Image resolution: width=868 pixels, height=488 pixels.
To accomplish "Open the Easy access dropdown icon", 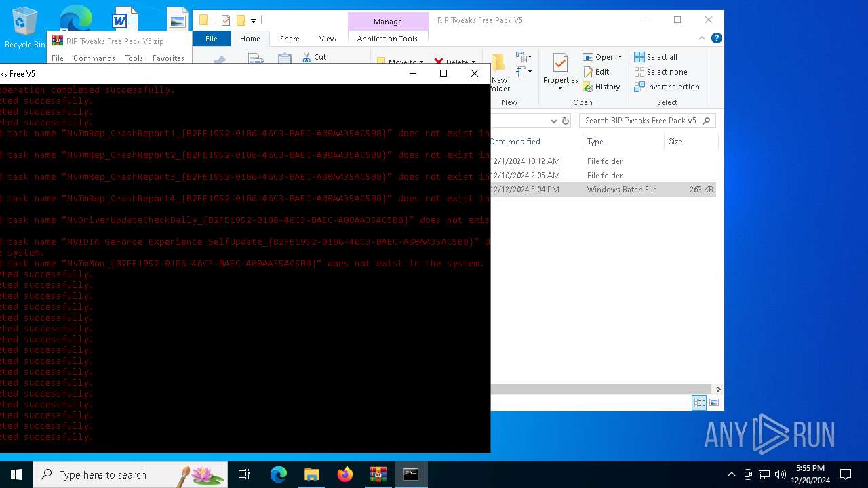I will [x=524, y=71].
